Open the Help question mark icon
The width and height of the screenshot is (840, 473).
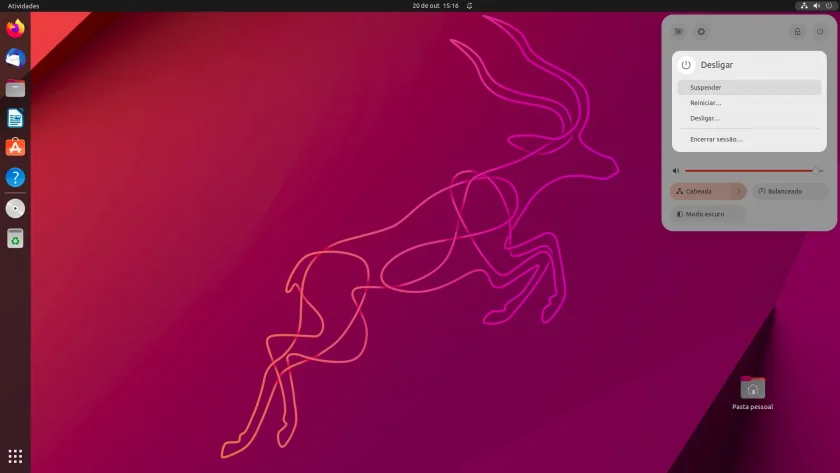click(x=15, y=177)
